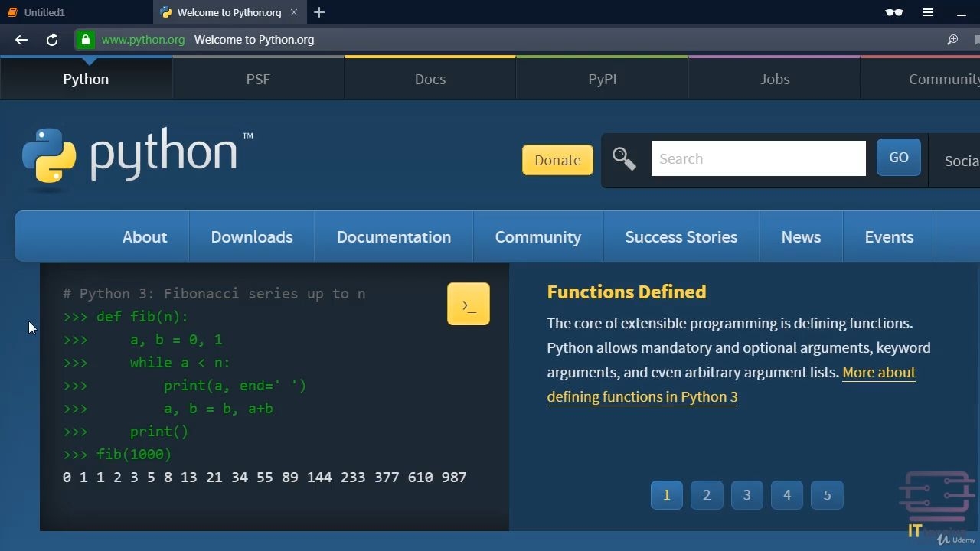Viewport: 980px width, 551px height.
Task: Go to slide 5
Action: pyautogui.click(x=827, y=495)
